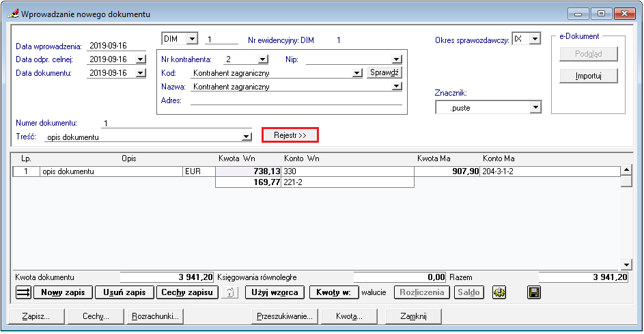Click the Kwoty w: button
The height and width of the screenshot is (334, 644).
click(334, 292)
